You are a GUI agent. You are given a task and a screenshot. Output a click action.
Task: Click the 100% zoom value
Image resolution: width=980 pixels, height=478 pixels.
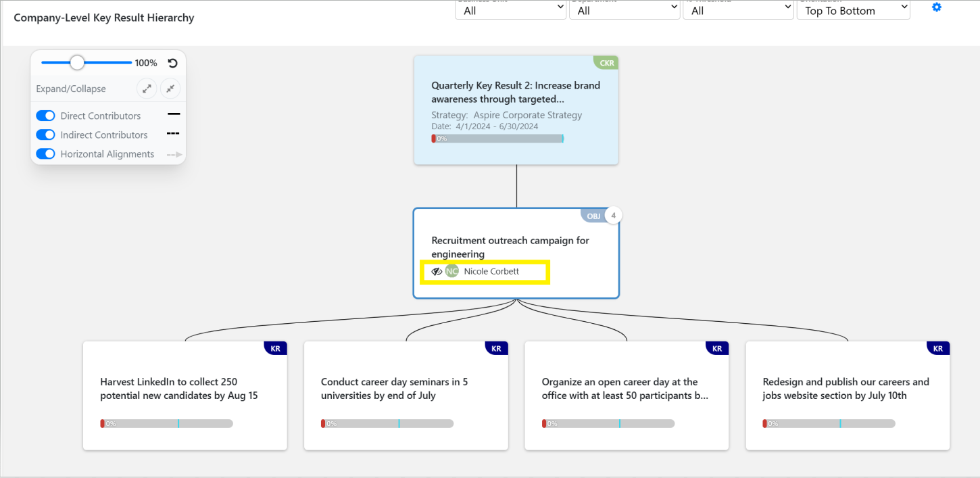click(x=146, y=63)
